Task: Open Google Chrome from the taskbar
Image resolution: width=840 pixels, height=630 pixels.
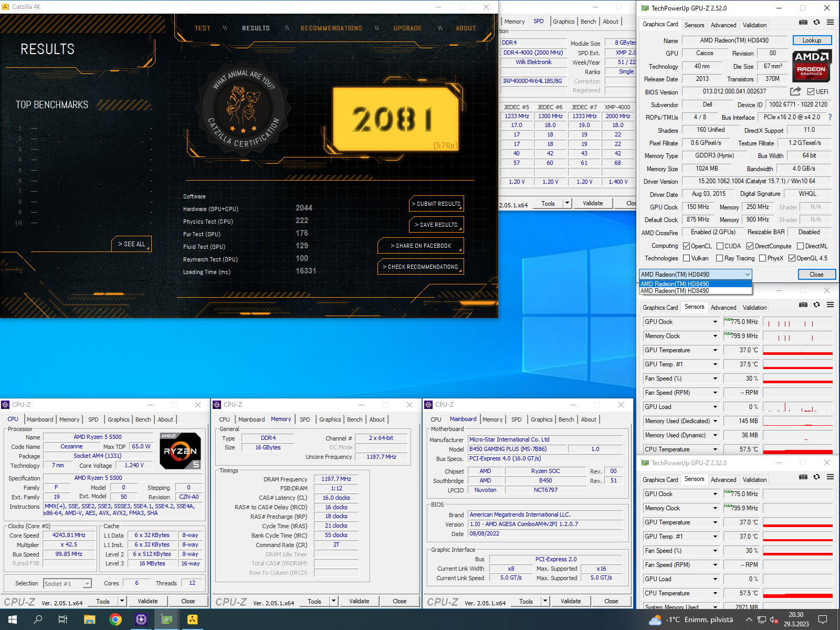Action: click(115, 619)
